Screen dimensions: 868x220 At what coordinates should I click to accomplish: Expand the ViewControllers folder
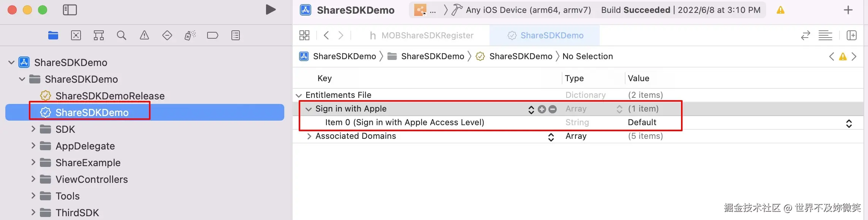[x=33, y=179]
